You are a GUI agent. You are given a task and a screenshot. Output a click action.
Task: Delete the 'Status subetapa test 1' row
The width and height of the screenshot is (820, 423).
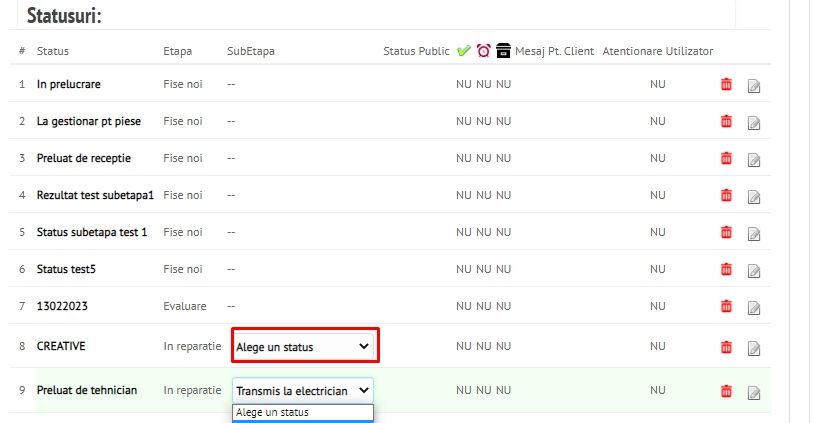[726, 232]
